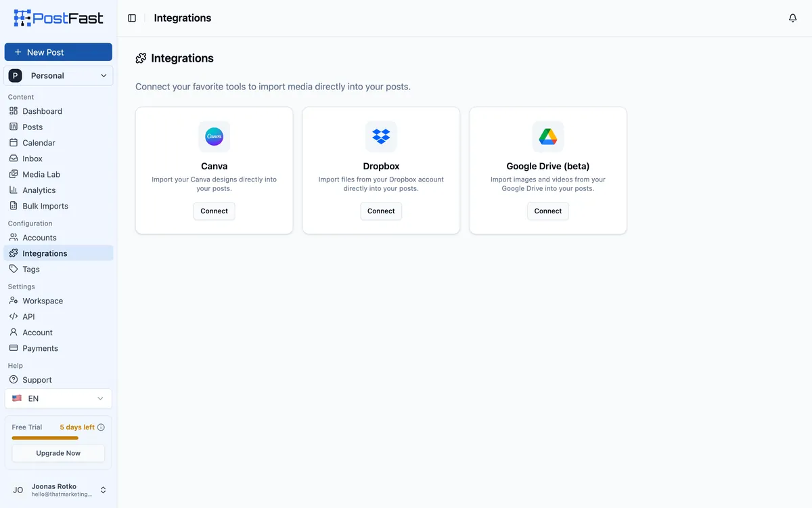Open notifications bell icon
Viewport: 812px width, 508px height.
point(793,18)
